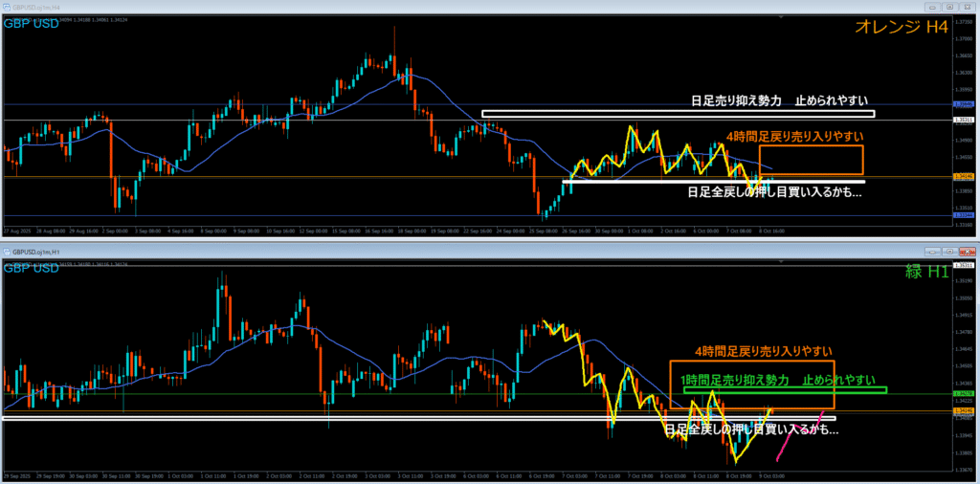This screenshot has width=980, height=484.
Task: Select the '日足売り抑え勢力 止められやすい' text label
Action: tap(780, 100)
